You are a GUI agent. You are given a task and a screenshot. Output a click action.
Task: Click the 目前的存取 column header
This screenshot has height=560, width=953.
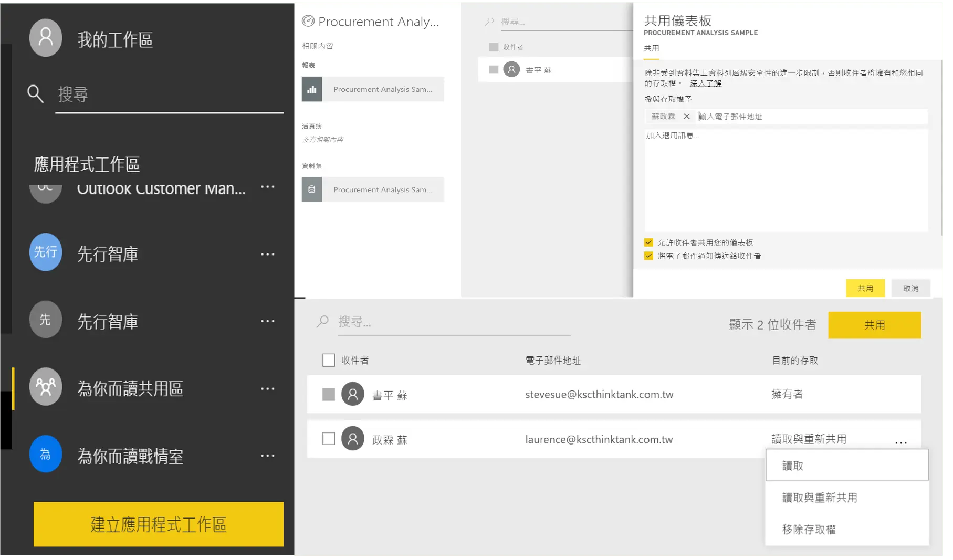(x=796, y=361)
